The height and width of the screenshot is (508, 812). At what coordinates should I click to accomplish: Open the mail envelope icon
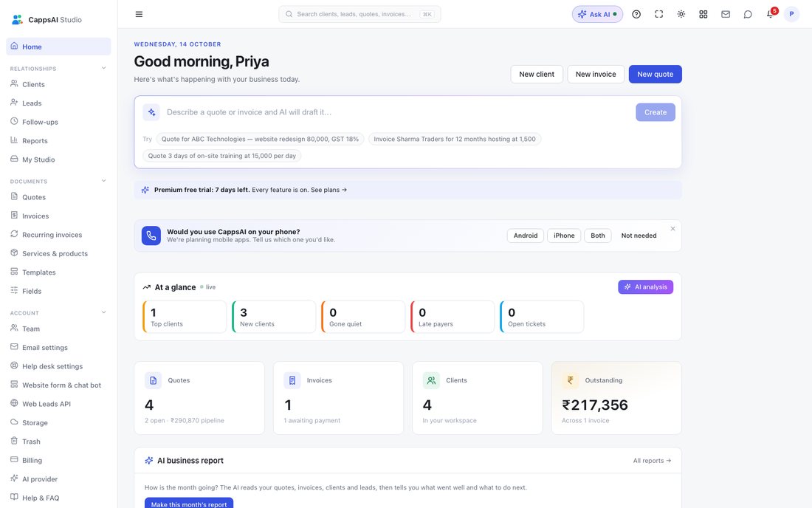tap(726, 14)
